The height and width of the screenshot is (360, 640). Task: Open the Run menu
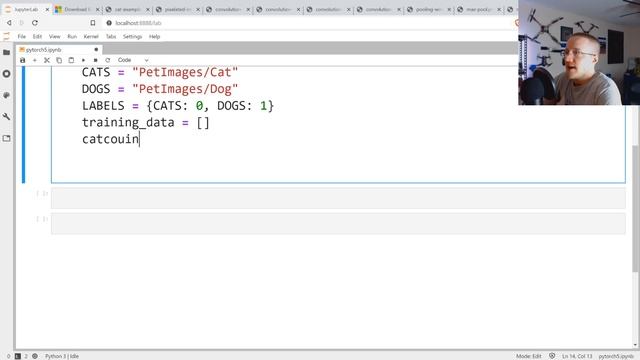click(72, 37)
